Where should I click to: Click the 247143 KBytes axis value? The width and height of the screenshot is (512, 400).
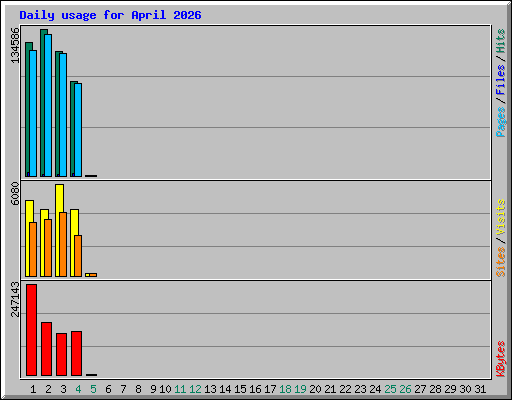(15, 299)
